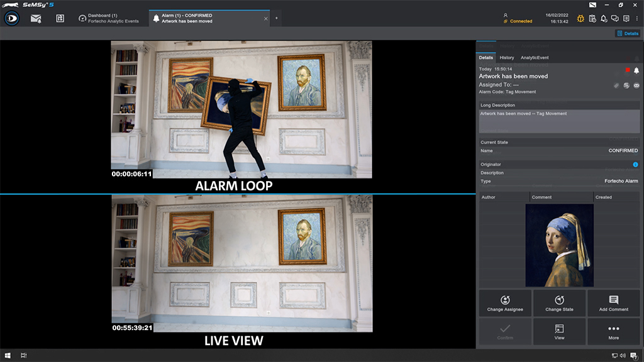Open the Change State options
The width and height of the screenshot is (644, 362).
pyautogui.click(x=559, y=303)
